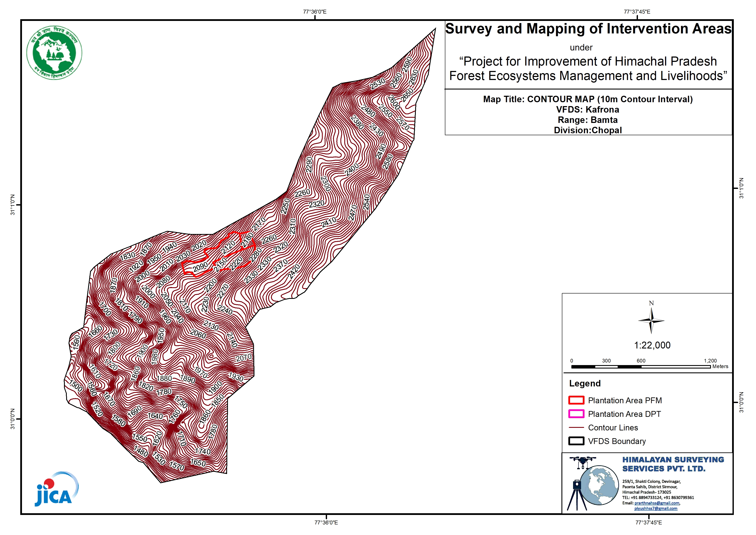Click the 1:22,000 scale text
This screenshot has height=535, width=756.
652,345
